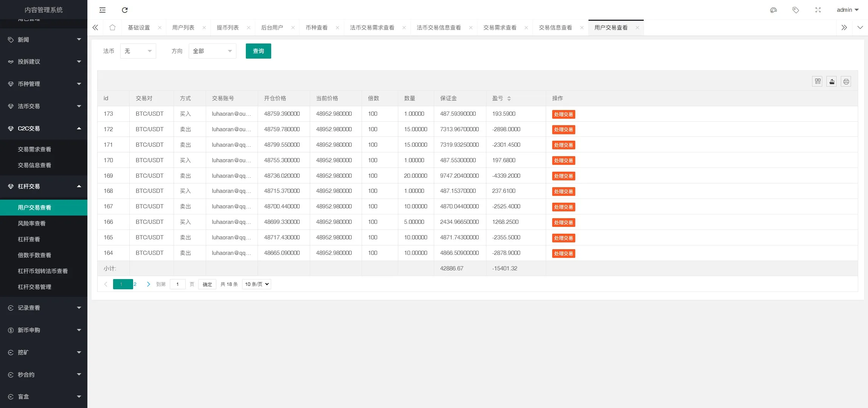Go to the home tab icon
Screen dimensions: 868x408
tap(112, 28)
